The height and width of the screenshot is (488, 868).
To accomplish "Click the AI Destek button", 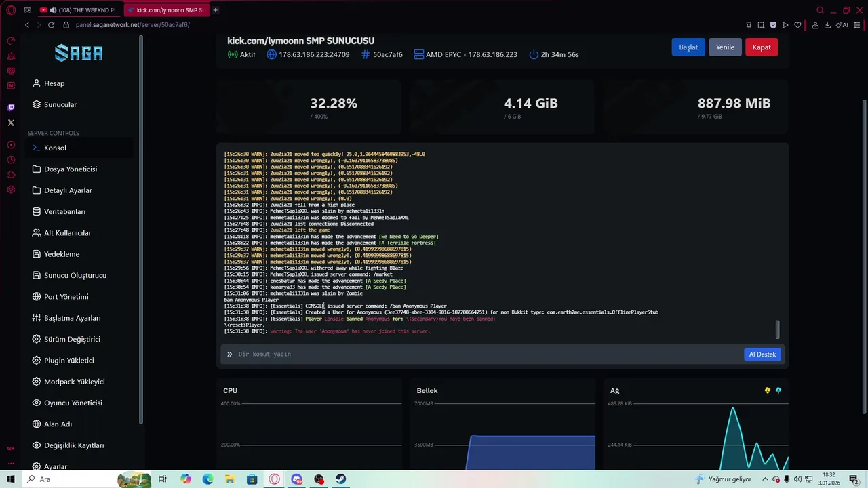I will pyautogui.click(x=762, y=354).
